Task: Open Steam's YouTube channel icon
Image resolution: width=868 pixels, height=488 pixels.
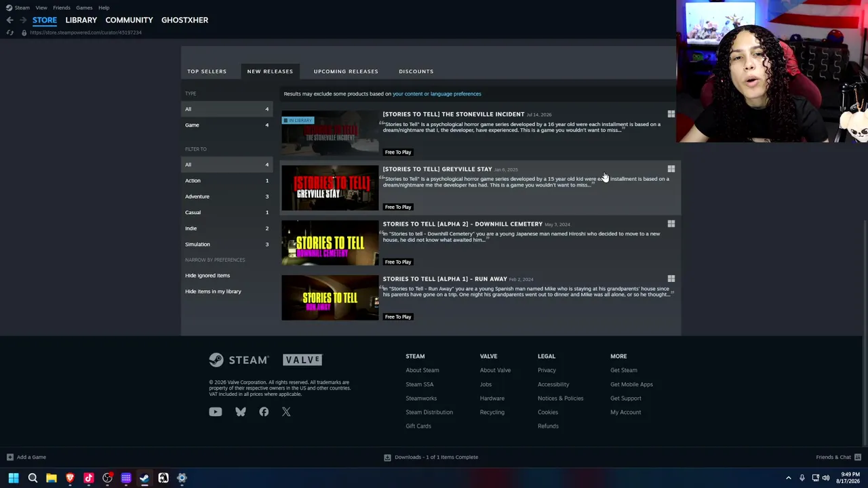Action: [216, 412]
